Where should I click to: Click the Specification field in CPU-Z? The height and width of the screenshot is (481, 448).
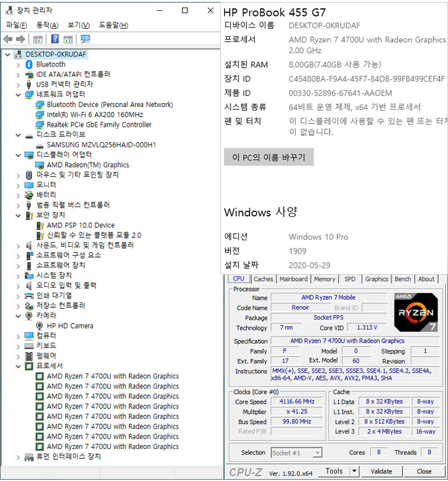(x=355, y=341)
